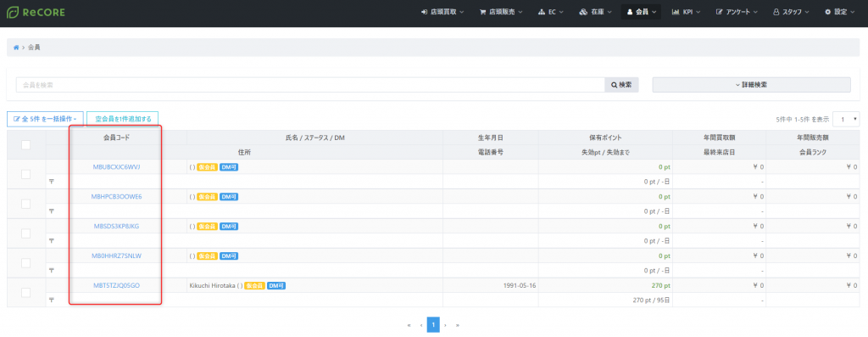Open the 会員 menu
Image resolution: width=868 pixels, height=337 pixels.
641,12
